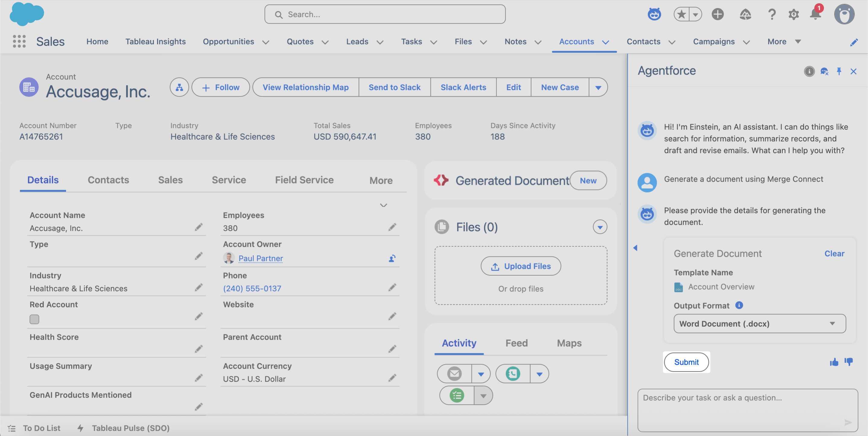
Task: Open email activity dropdown arrow
Action: click(481, 374)
